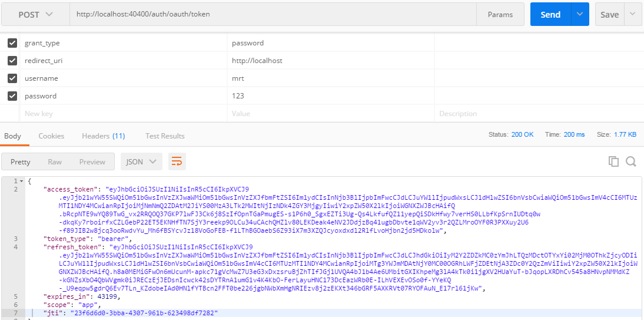Open the Cookies tab
Screen dimensions: 644x320
click(51, 136)
